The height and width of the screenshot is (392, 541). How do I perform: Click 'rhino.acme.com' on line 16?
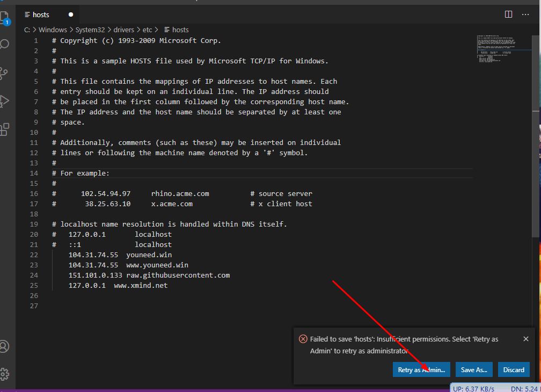[180, 194]
